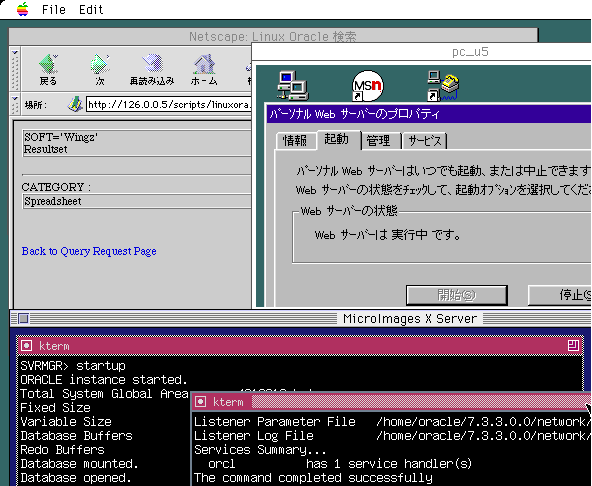Follow the Back to Query Request Page link
The image size is (592, 486).
89,251
